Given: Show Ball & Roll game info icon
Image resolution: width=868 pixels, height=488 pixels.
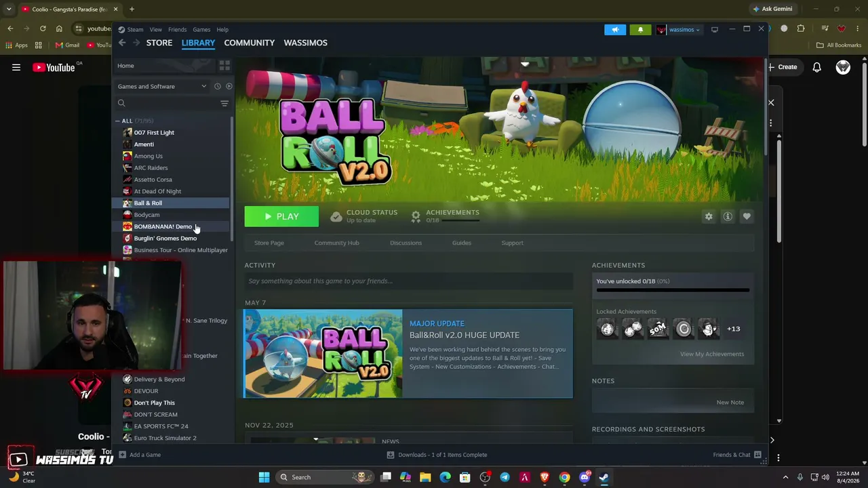Looking at the screenshot, I should 728,217.
